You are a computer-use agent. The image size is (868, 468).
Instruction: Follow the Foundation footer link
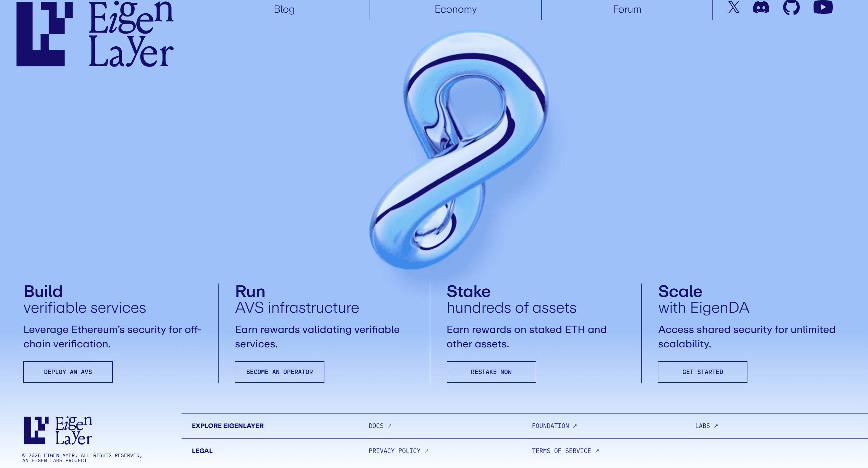pos(554,426)
